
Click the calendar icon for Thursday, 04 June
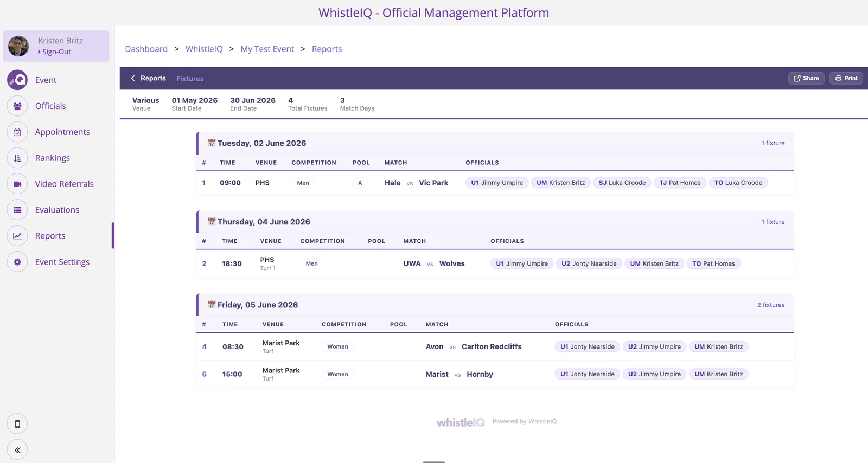[x=212, y=222]
